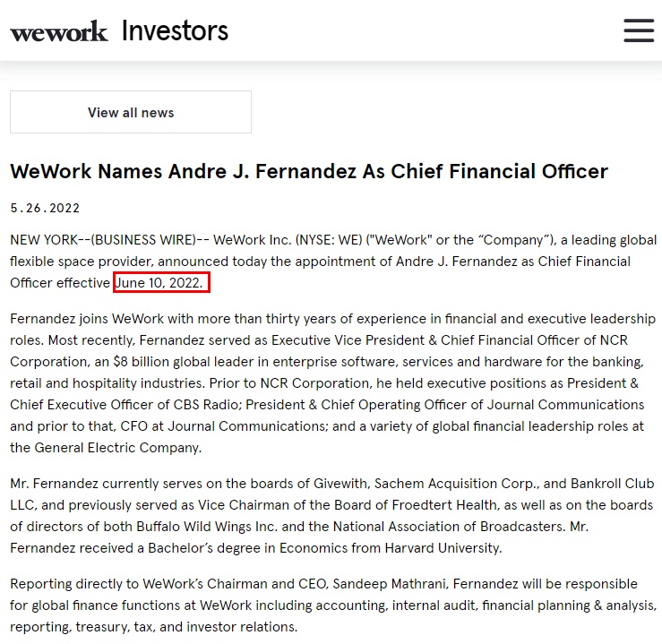Click the Andre J. Fernandez CFO headline
This screenshot has width=662, height=644.
309,171
